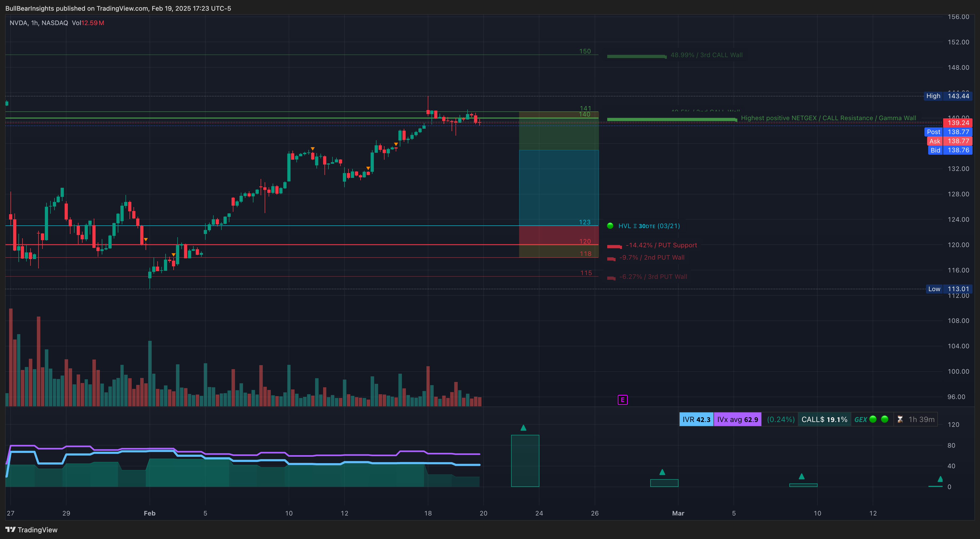Image resolution: width=980 pixels, height=539 pixels.
Task: Click the tall teal bar in lower pane
Action: coord(525,460)
